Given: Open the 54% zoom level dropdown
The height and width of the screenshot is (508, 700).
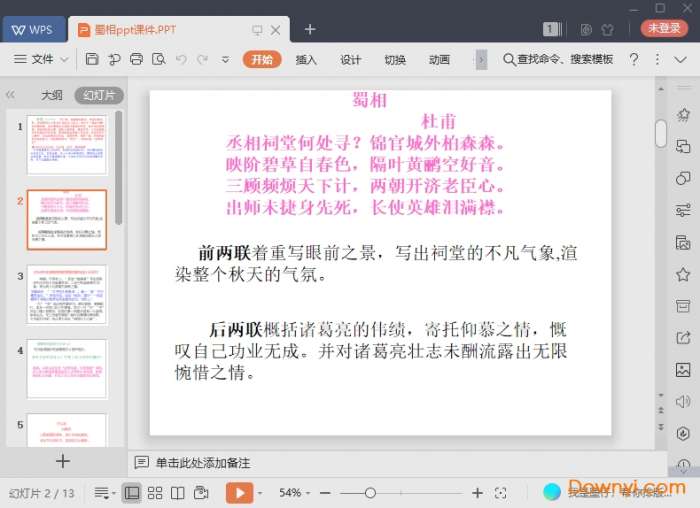Looking at the screenshot, I should pos(294,493).
